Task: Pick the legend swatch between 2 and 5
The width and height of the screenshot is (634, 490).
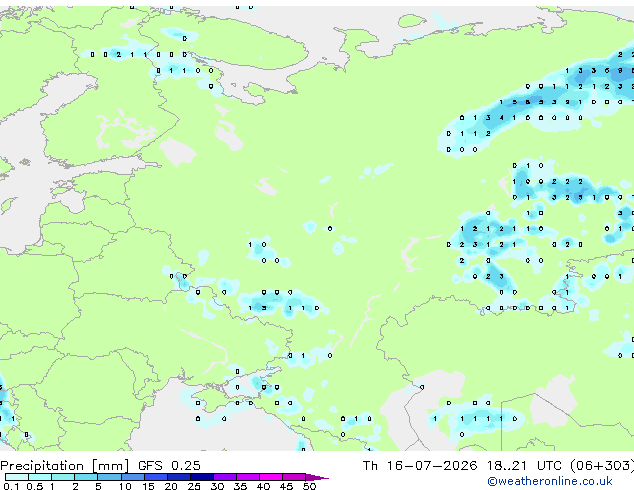Action: [86, 477]
